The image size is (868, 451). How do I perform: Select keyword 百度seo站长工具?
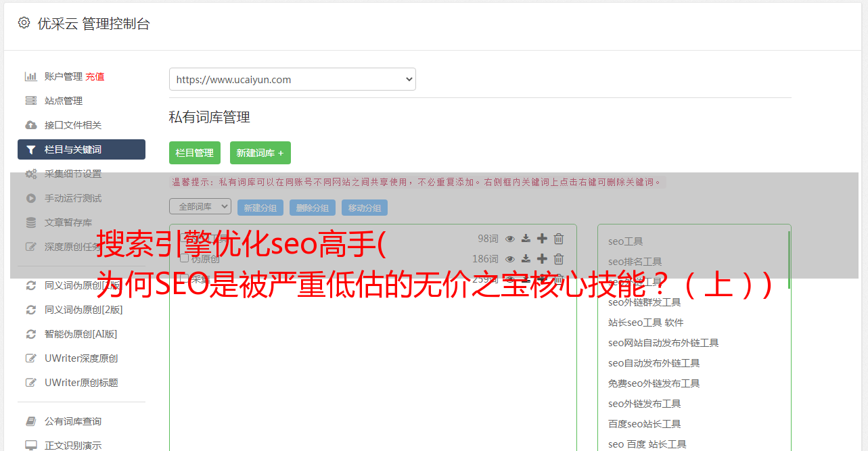pyautogui.click(x=645, y=424)
